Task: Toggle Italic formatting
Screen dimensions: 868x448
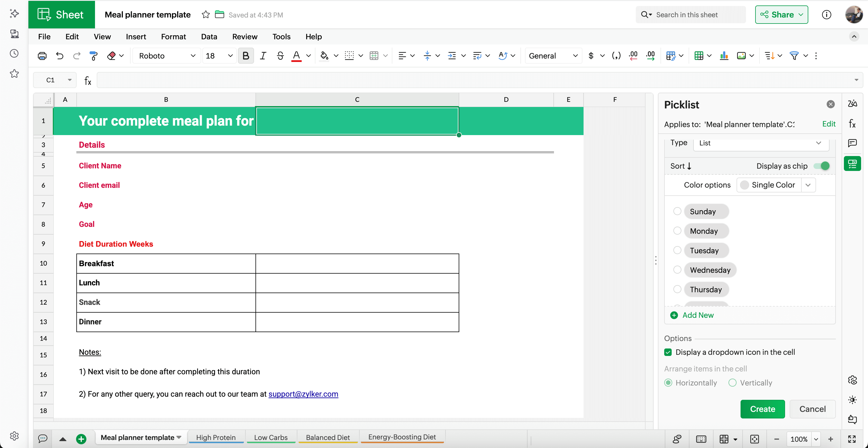Action: (263, 56)
